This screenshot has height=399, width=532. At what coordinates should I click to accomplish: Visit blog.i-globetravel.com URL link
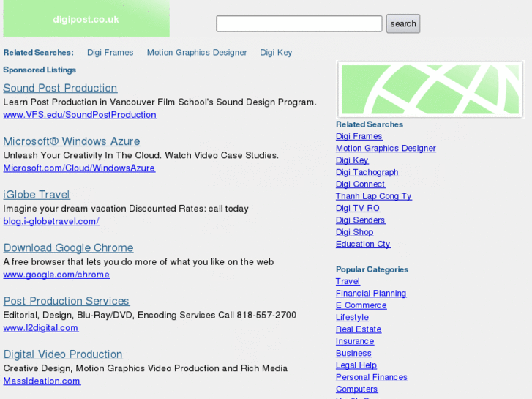point(51,221)
